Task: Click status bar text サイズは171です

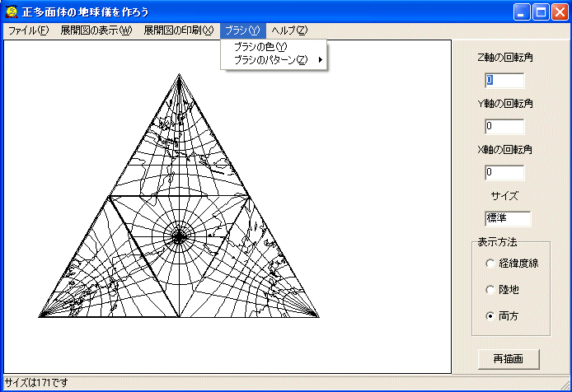Action: click(x=36, y=383)
